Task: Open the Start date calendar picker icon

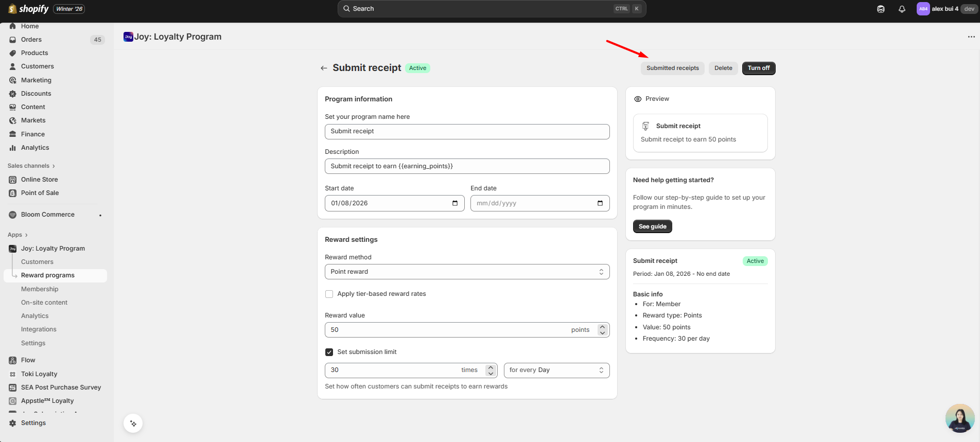Action: point(454,203)
